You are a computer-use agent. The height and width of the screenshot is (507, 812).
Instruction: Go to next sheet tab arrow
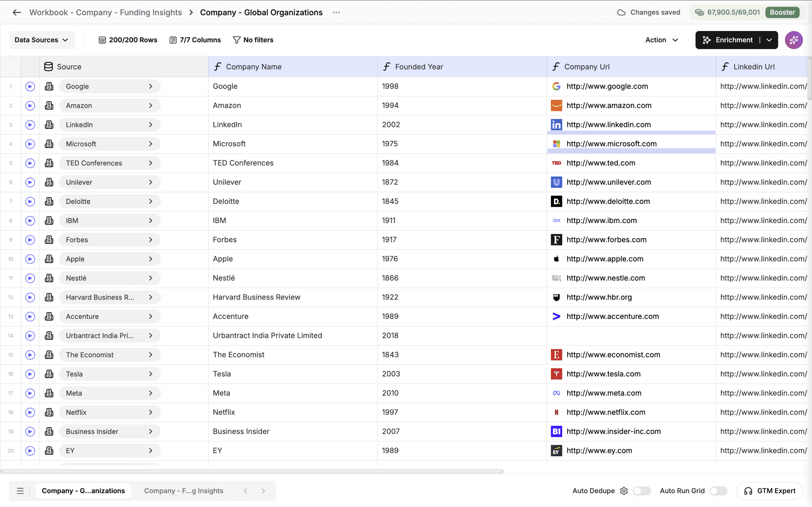click(263, 491)
